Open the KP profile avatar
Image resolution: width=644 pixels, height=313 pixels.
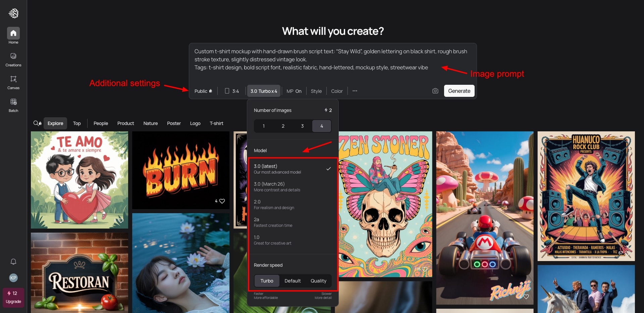pyautogui.click(x=13, y=278)
